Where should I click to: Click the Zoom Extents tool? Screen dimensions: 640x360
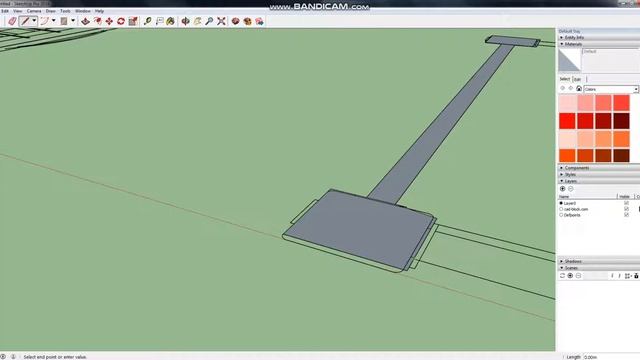click(x=221, y=21)
